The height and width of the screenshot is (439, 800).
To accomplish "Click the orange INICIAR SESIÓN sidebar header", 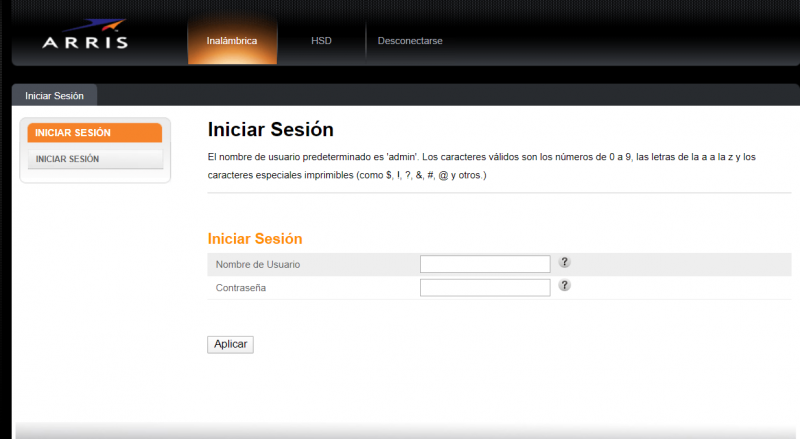I will pos(95,133).
